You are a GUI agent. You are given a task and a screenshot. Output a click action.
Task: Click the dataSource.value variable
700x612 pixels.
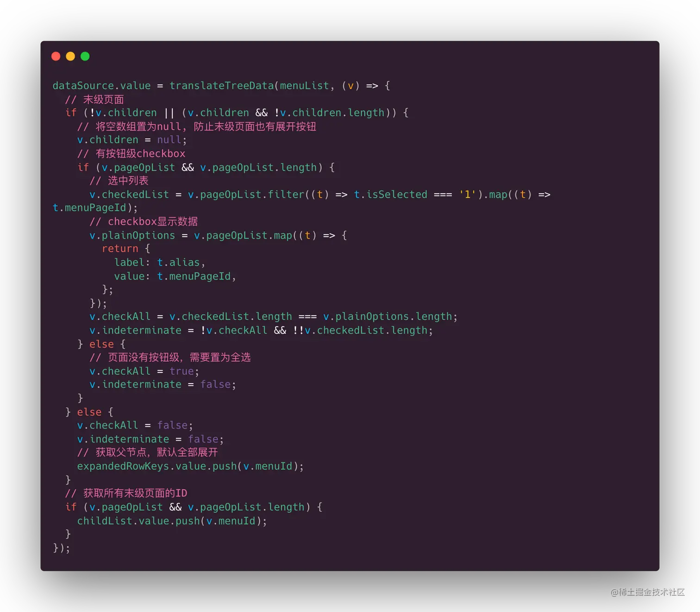click(x=101, y=85)
